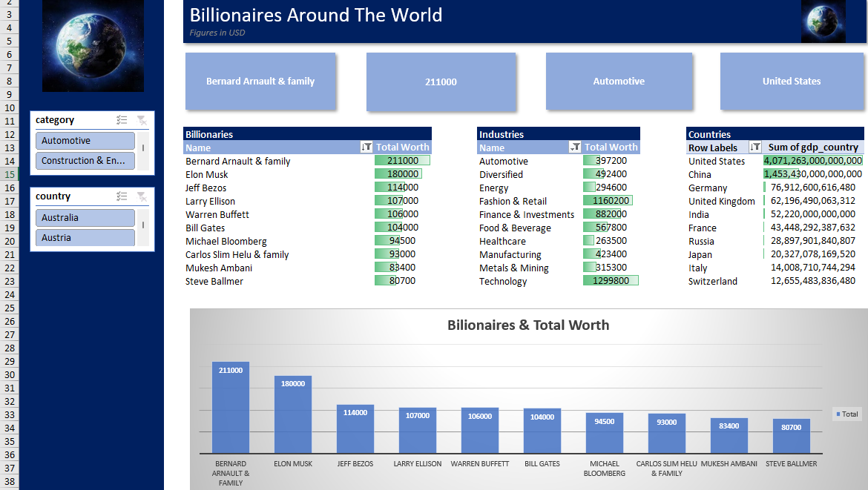This screenshot has width=868, height=490.
Task: Toggle Australia in country slicer
Action: point(85,218)
